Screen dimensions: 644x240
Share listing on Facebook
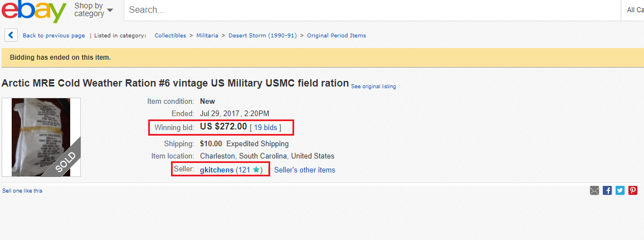[607, 190]
